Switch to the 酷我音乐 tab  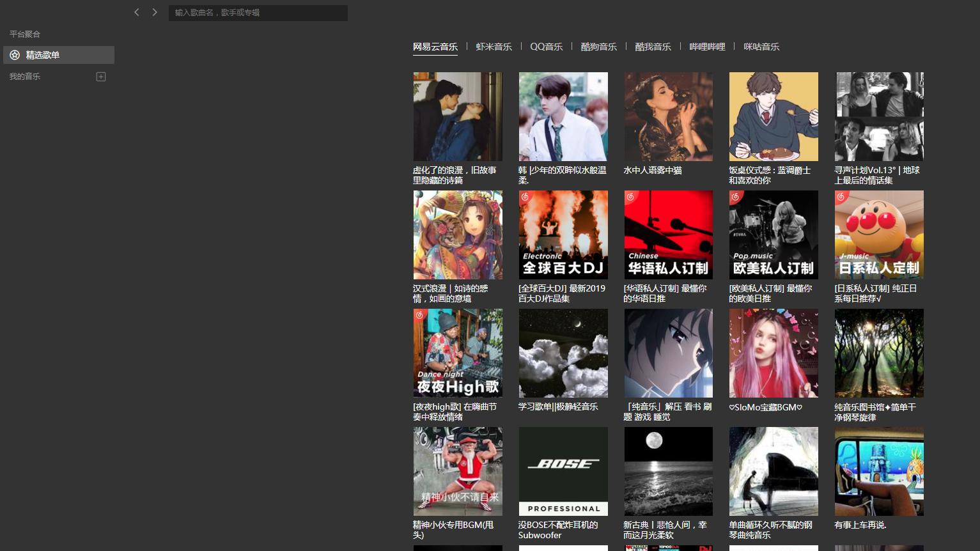tap(653, 47)
